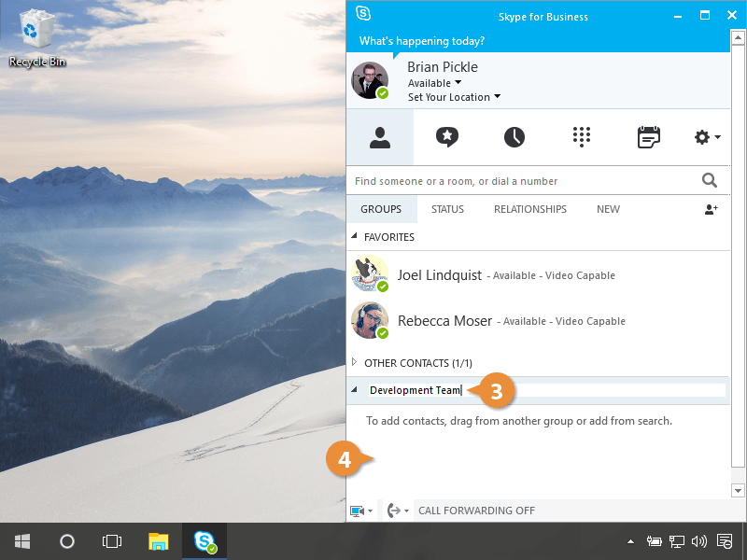Switch to the Relationships tab
The image size is (747, 560).
529,209
